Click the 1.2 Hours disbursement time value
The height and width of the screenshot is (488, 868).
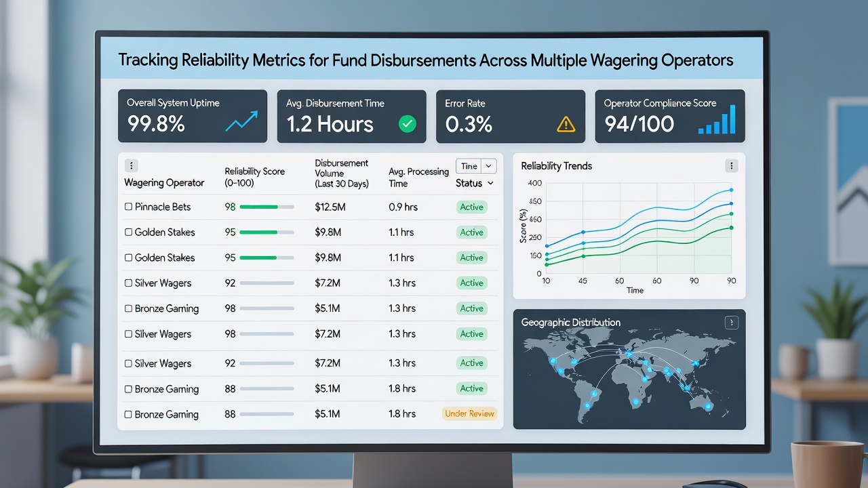click(x=330, y=124)
